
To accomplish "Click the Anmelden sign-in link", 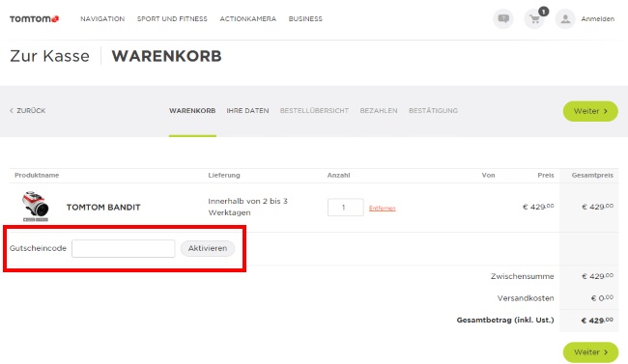I will tap(597, 18).
